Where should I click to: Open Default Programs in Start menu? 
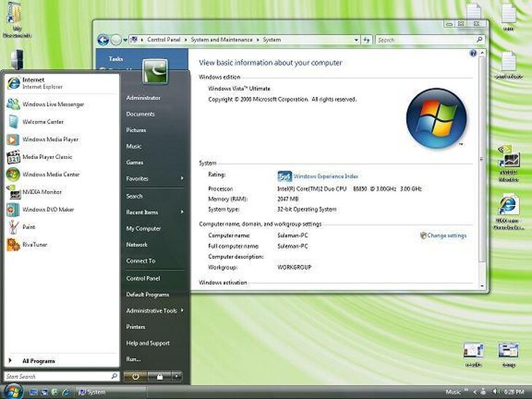click(147, 295)
